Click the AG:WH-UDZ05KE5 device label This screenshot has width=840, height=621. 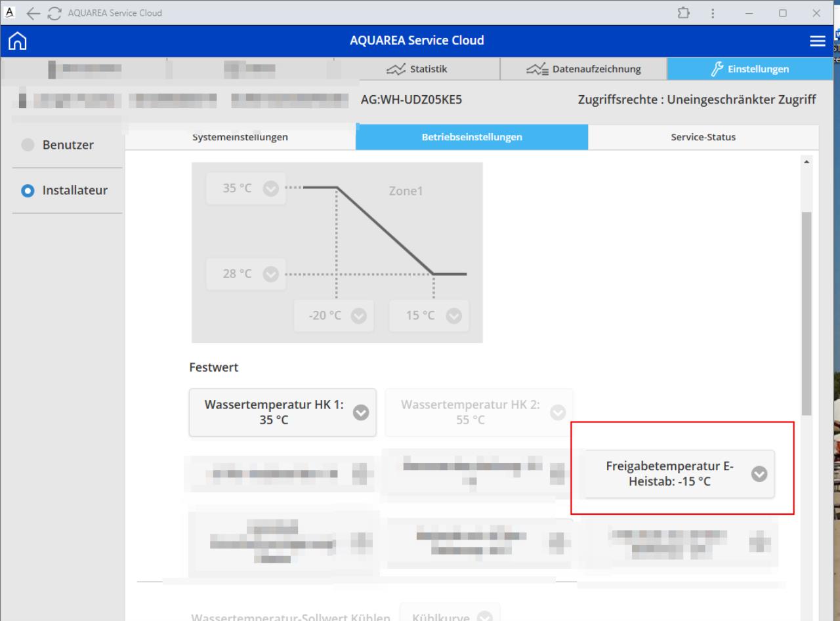[x=411, y=100]
